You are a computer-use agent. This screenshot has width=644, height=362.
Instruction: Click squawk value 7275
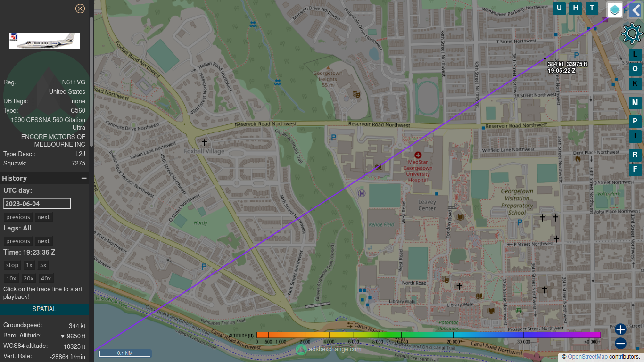78,163
